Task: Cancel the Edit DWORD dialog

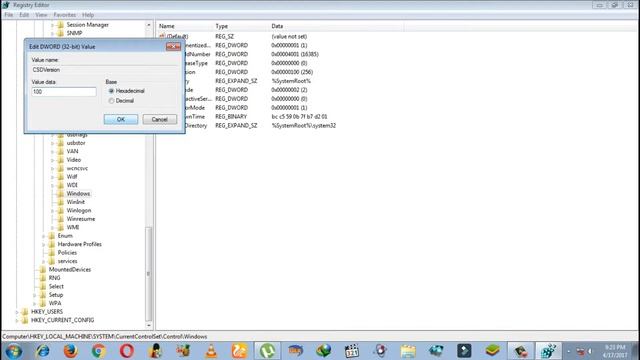Action: click(160, 119)
